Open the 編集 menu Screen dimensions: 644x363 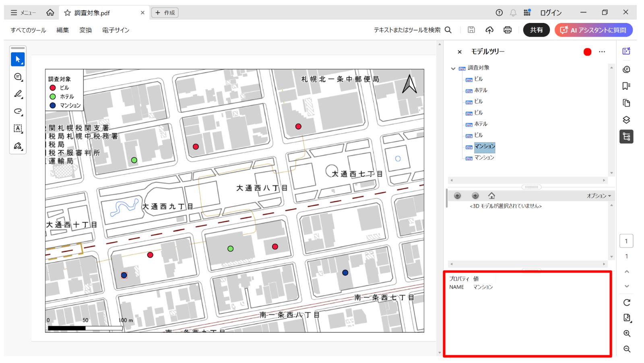click(x=62, y=30)
